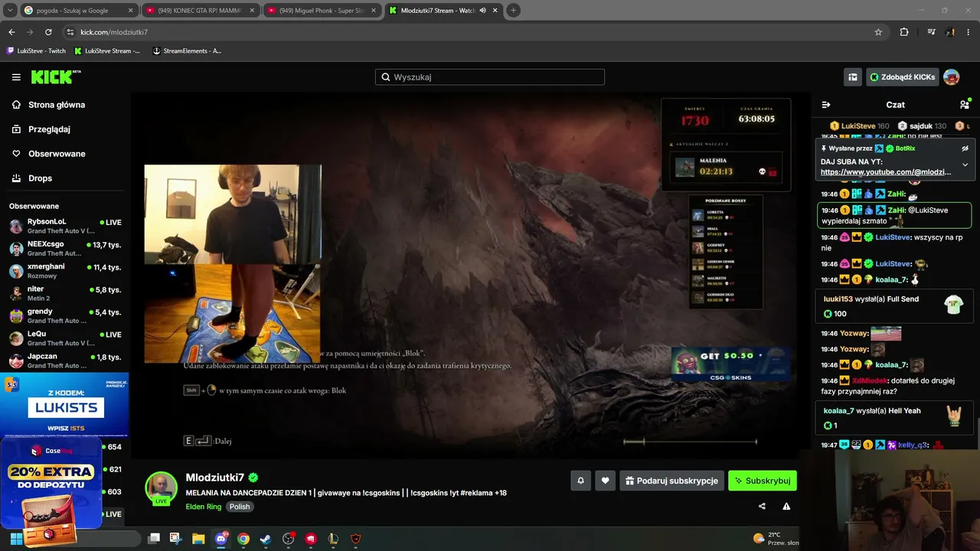
Task: Open the Kick store panel icon beside Zdobądź KICKs
Action: 852,77
